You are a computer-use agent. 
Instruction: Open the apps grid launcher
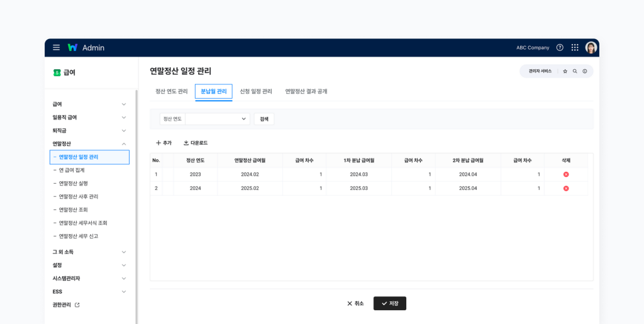[575, 48]
